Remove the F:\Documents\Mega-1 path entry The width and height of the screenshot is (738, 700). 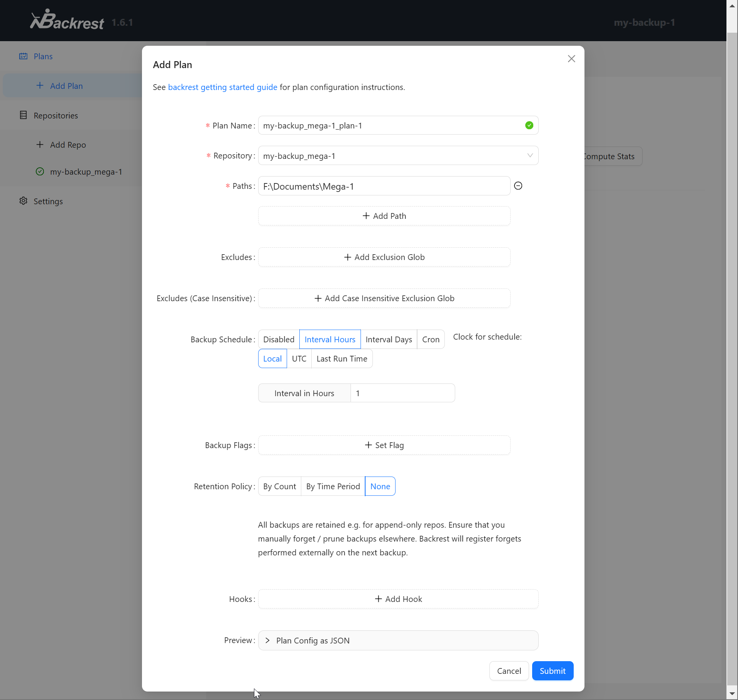tap(518, 186)
